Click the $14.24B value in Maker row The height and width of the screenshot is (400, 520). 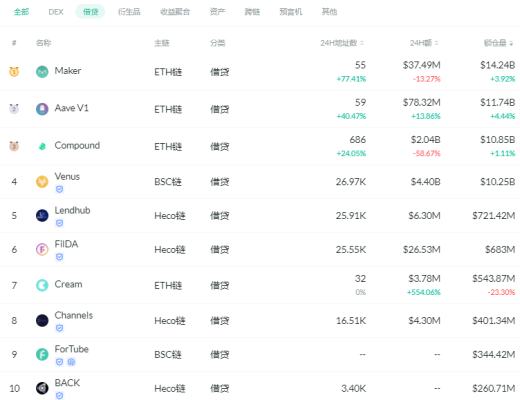(x=498, y=65)
